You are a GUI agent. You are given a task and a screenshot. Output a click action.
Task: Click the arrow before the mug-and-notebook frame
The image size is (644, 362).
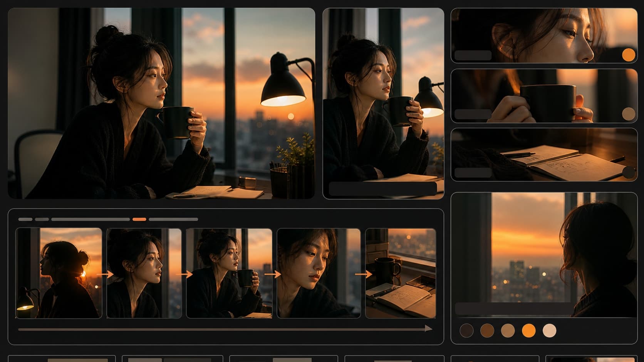tap(363, 274)
